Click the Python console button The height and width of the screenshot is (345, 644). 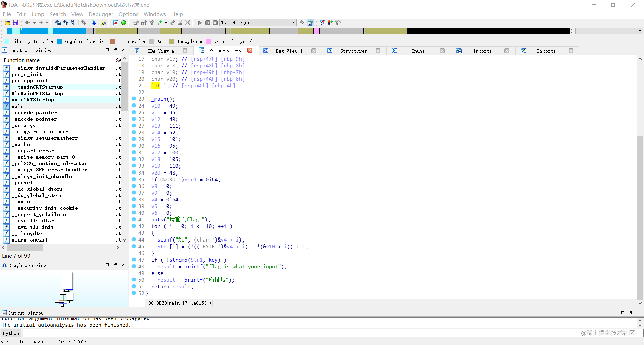pos(11,333)
